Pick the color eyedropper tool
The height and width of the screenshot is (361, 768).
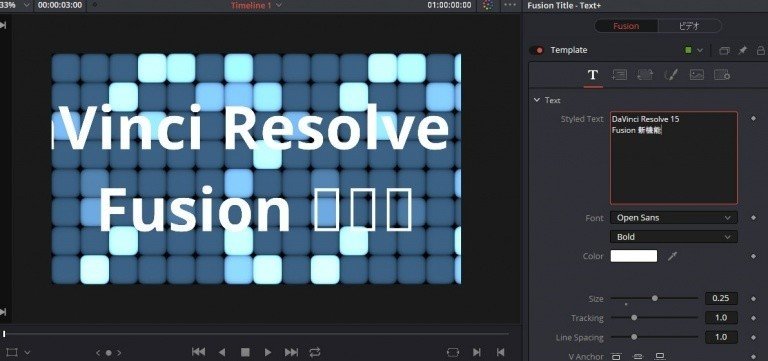click(672, 256)
